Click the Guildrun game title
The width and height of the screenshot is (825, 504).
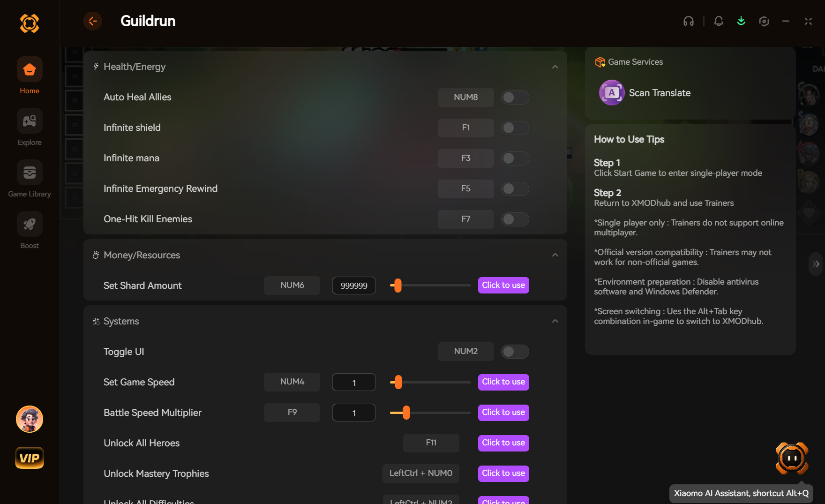pos(148,21)
